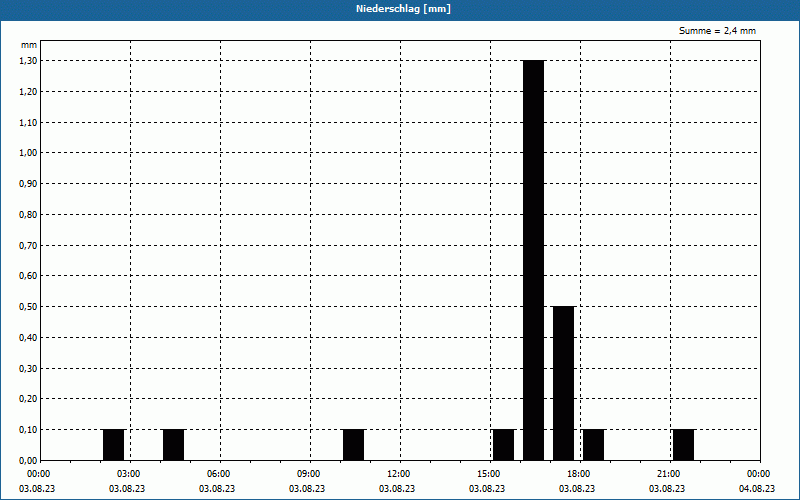Click the "mm" unit label above the y-axis
Screen dimensions: 800x500
click(x=29, y=45)
